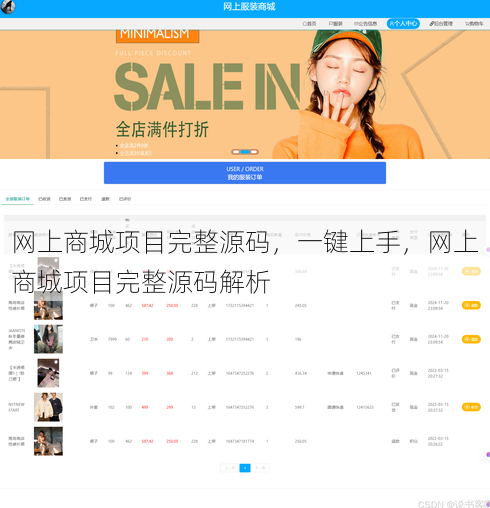
Task: Open 首页 in the navigation bar
Action: (x=309, y=24)
